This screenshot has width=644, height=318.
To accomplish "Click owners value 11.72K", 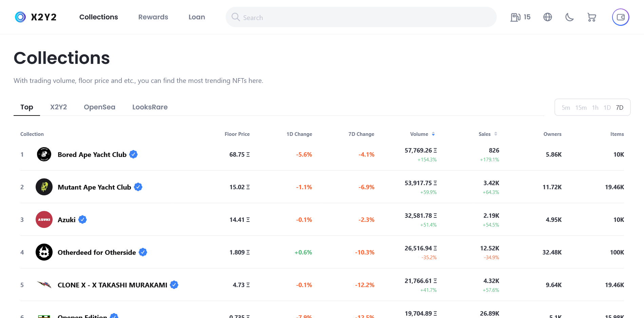I will coord(552,187).
